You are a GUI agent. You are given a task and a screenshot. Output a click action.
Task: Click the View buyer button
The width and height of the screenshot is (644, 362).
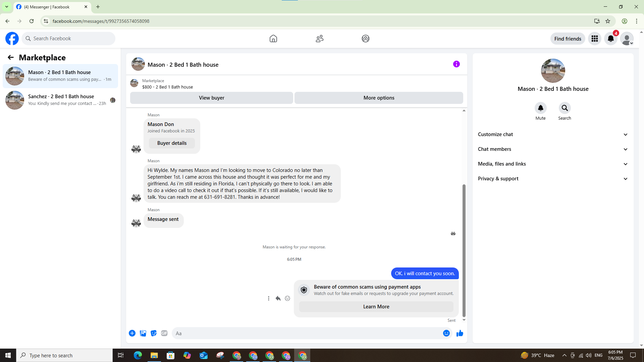[x=212, y=98]
